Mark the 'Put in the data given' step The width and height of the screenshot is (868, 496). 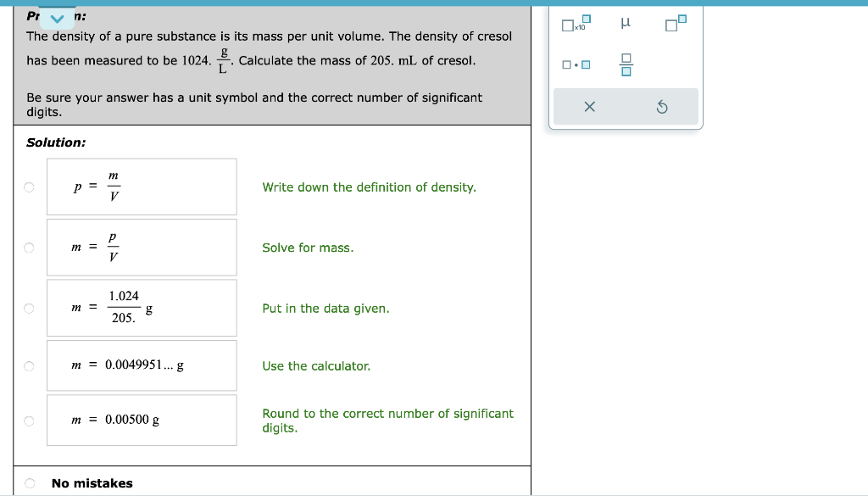tap(28, 308)
